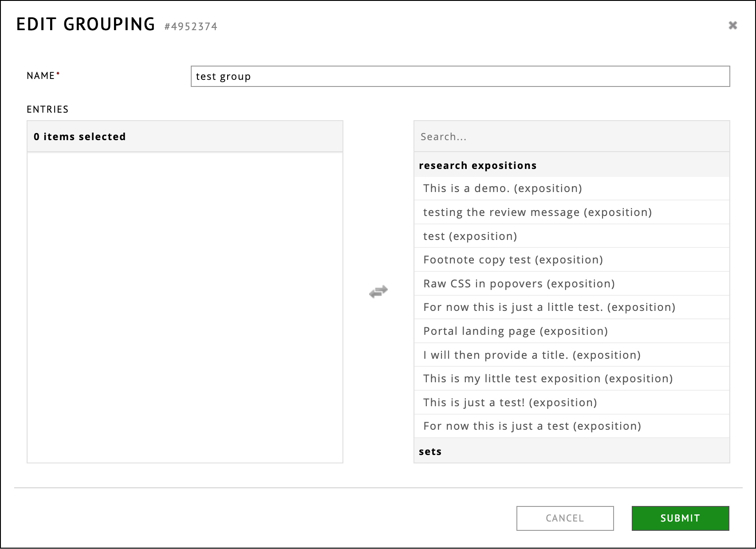
Task: Select "For now this is just a test (exposition)"
Action: (571, 426)
